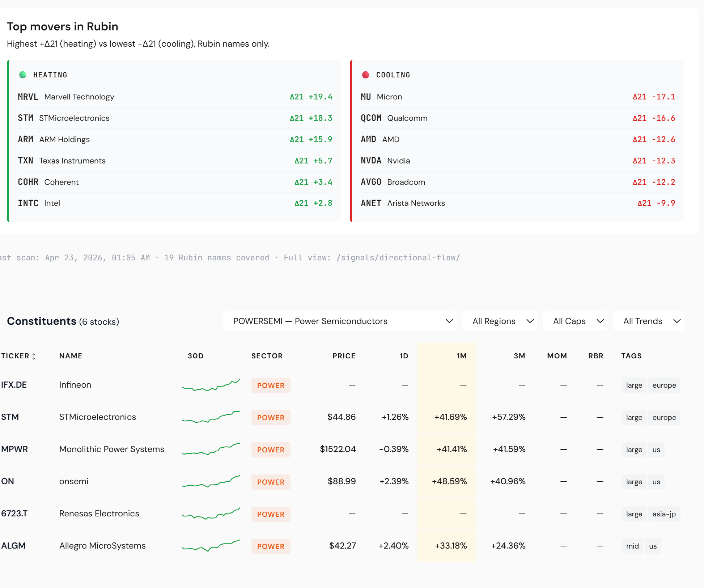Click the POWER sector badge for Infineon
The image size is (704, 588).
coord(271,385)
